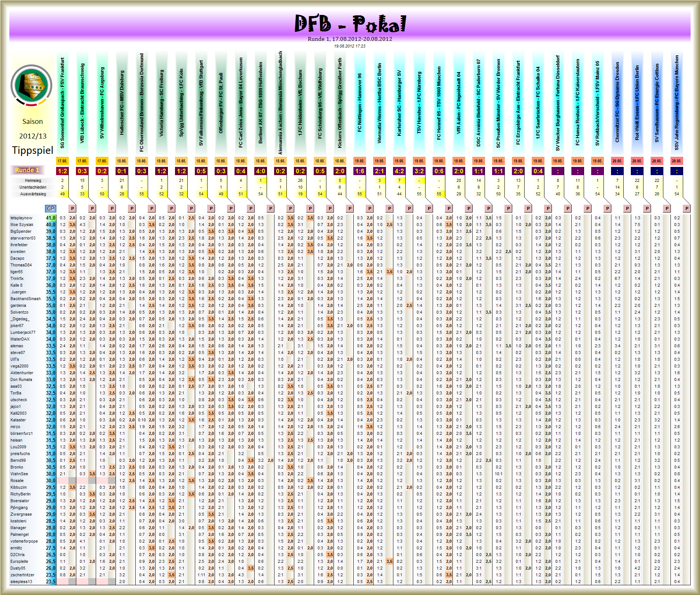
Task: Click header 'Rot-Weiß Essen - 1.FC Union Berlin'
Action: (637, 103)
